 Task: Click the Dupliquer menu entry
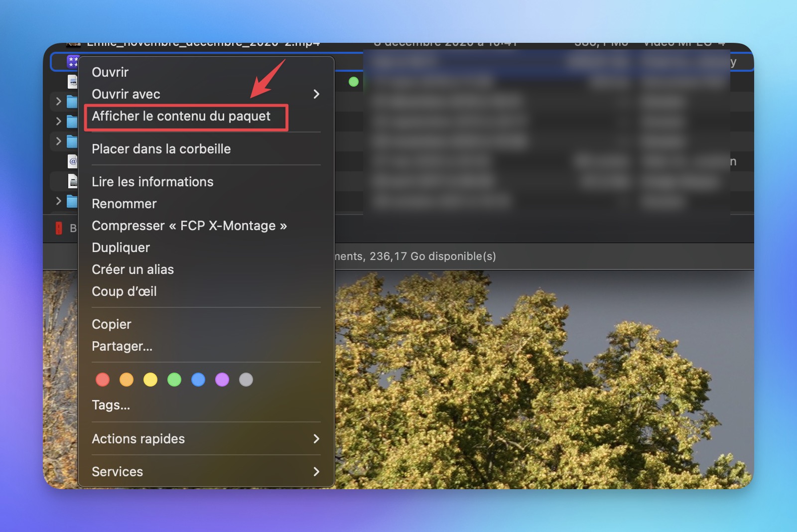(206, 248)
